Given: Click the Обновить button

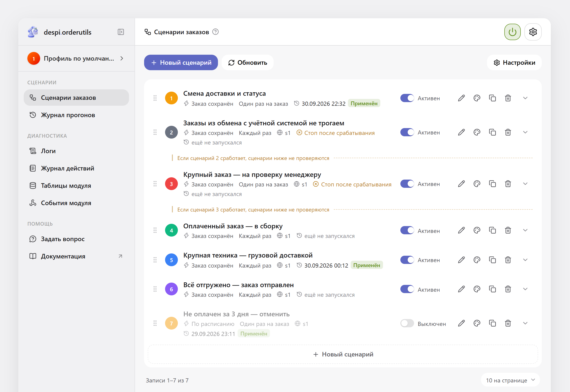Looking at the screenshot, I should point(248,62).
